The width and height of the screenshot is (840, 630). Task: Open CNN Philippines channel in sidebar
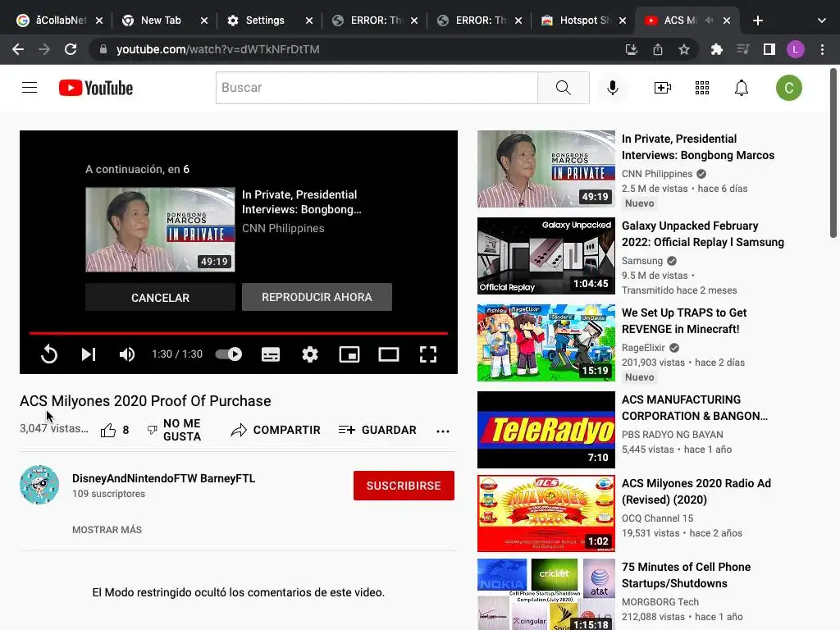(657, 174)
